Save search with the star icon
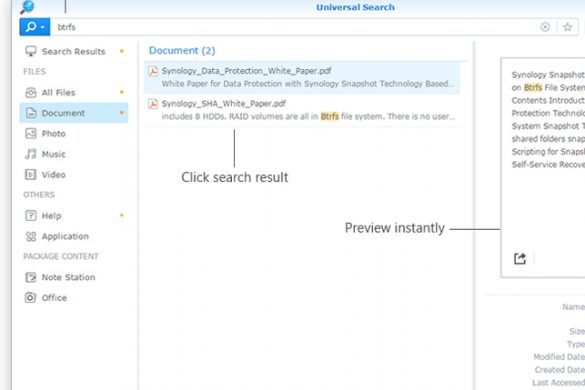This screenshot has height=390, width=585. 567,27
